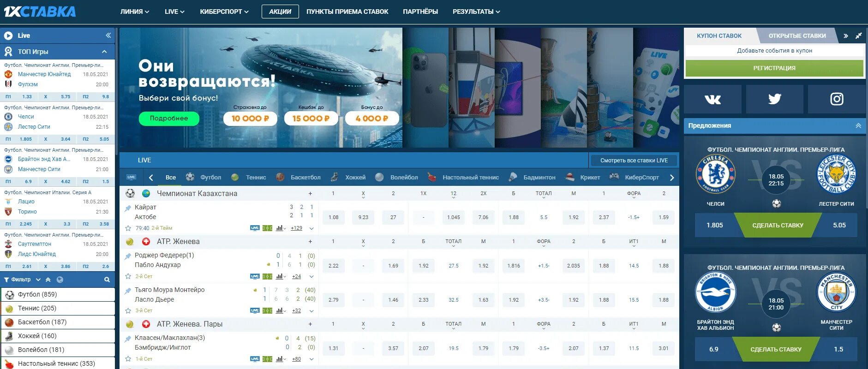868x369 pixels.
Task: Click the ТОП Игры medal icon
Action: click(8, 52)
